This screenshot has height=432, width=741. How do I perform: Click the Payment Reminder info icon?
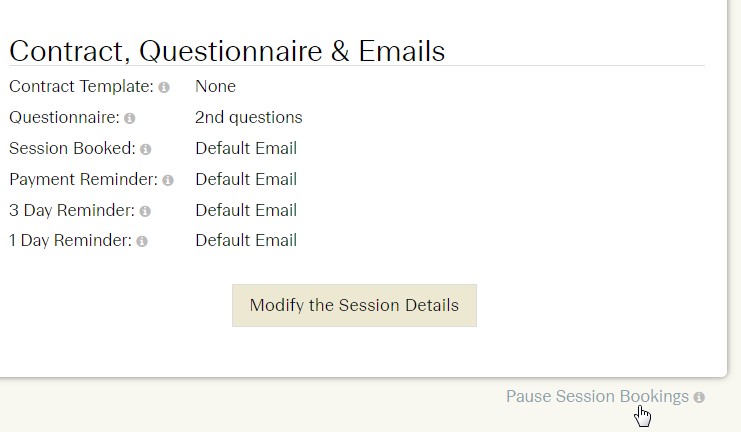(x=168, y=180)
